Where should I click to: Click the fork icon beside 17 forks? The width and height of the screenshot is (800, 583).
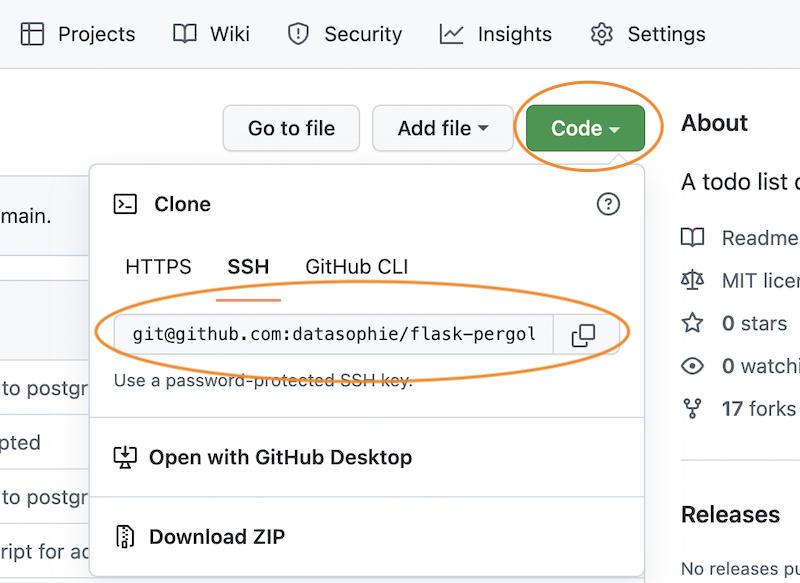tap(692, 408)
